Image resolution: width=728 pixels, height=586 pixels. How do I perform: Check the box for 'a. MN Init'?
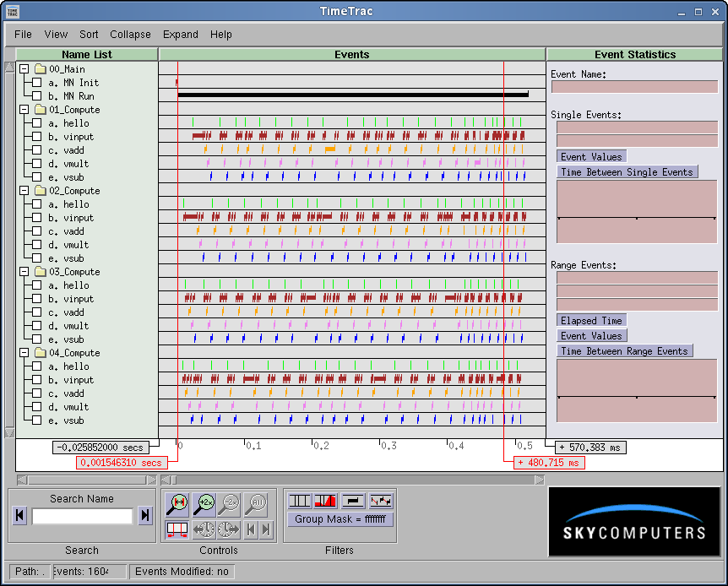click(x=36, y=83)
